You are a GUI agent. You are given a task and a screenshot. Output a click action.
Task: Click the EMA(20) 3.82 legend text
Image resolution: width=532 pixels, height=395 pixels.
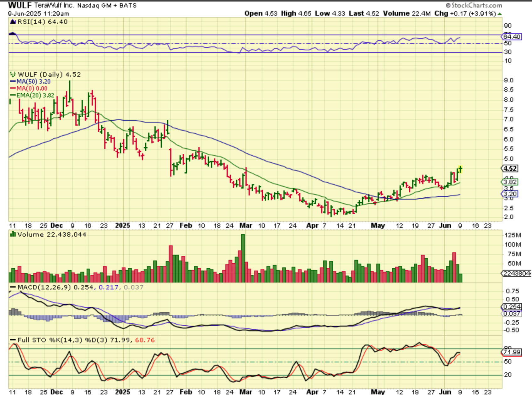pyautogui.click(x=35, y=95)
